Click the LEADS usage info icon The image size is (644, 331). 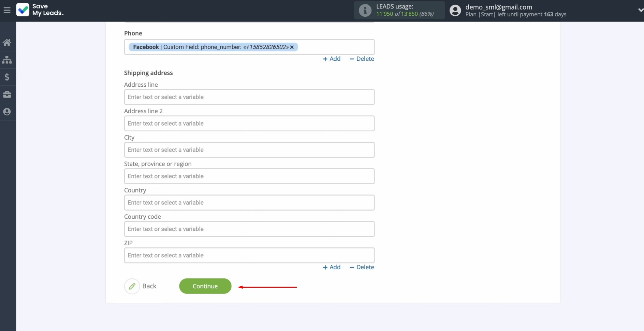point(365,10)
